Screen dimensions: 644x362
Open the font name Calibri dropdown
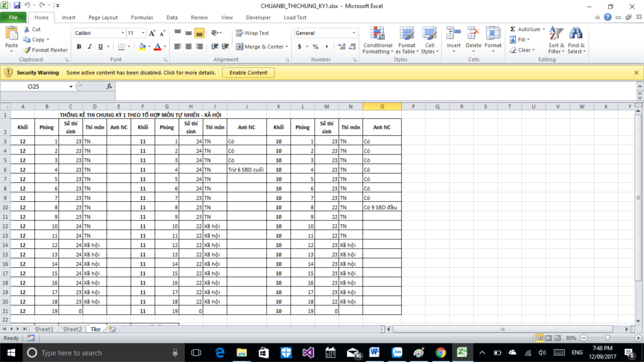123,33
